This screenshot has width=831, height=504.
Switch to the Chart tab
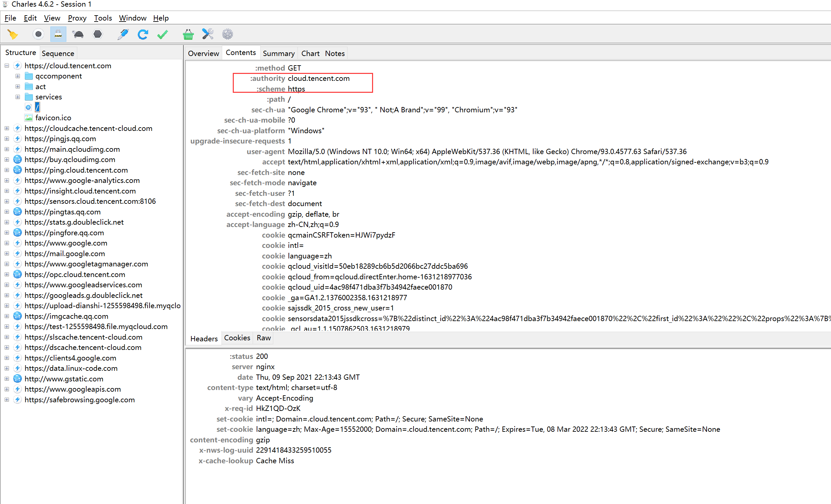tap(310, 53)
